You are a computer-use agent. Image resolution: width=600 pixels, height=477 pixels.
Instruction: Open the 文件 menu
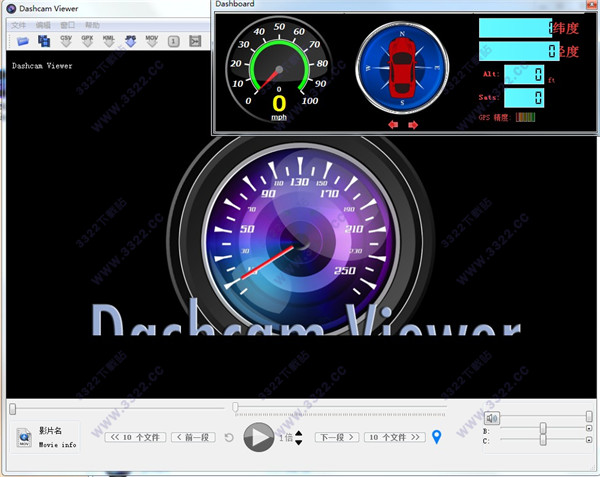(x=18, y=25)
